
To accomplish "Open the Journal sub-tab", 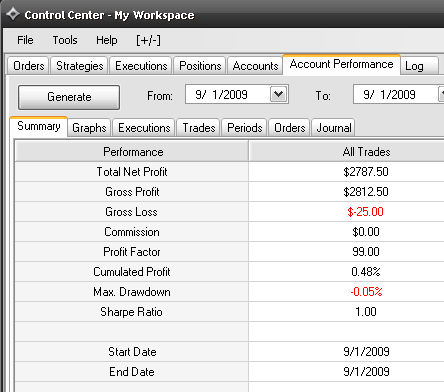I will point(333,128).
